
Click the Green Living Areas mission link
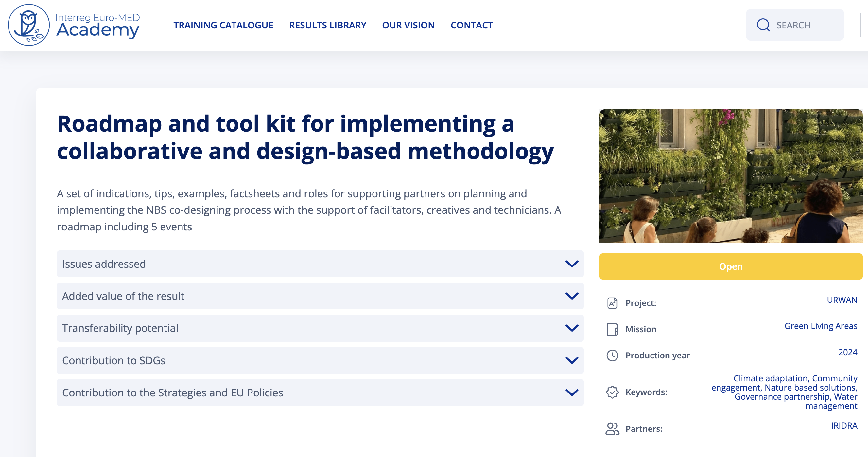click(821, 326)
